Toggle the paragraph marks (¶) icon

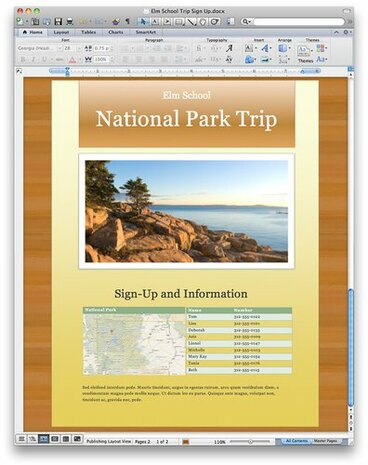(x=127, y=22)
